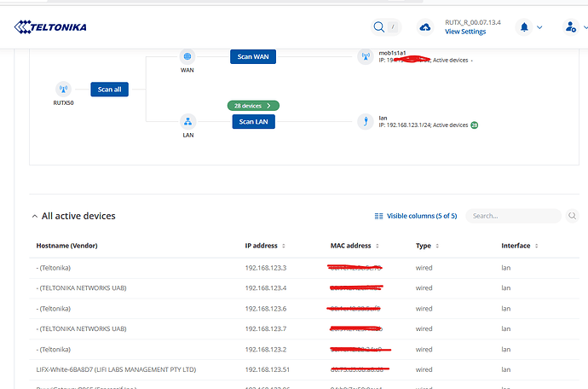The height and width of the screenshot is (389, 588).
Task: Click the RUTX50 router antenna icon
Action: 63,90
